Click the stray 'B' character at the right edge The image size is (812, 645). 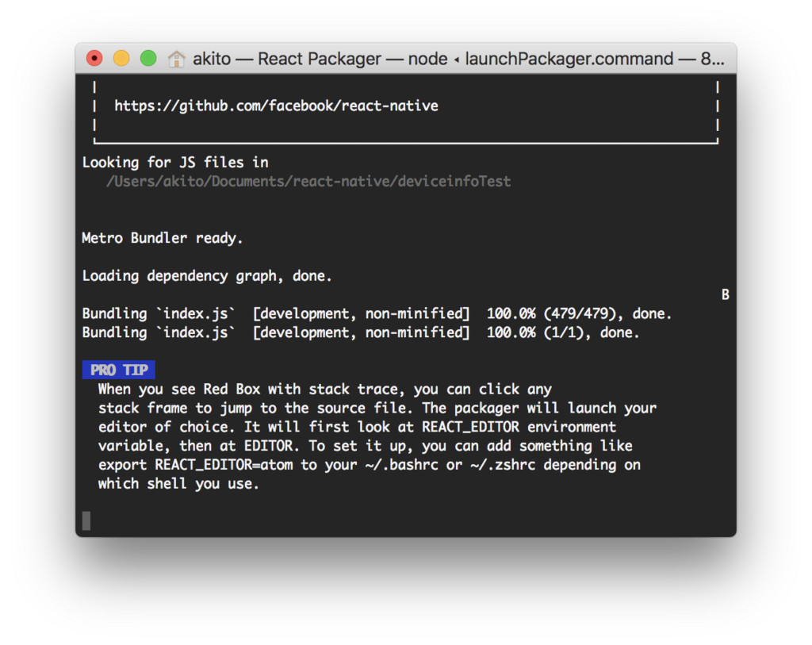tap(726, 295)
